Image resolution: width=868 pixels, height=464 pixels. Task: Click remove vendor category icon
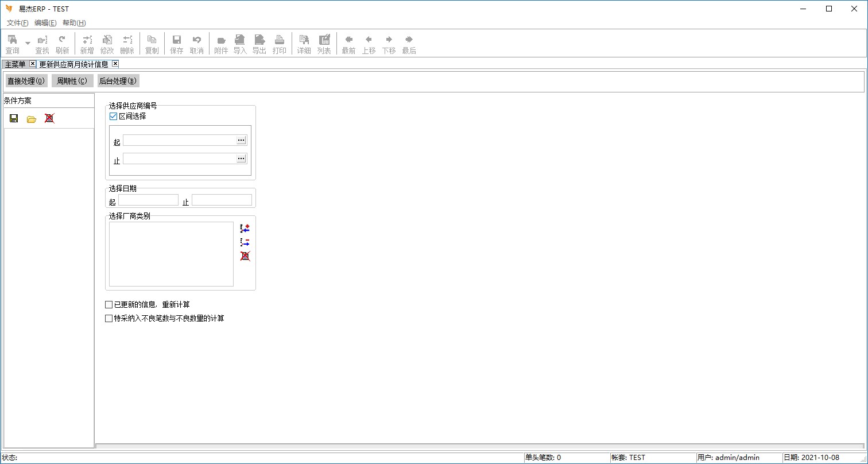click(245, 242)
